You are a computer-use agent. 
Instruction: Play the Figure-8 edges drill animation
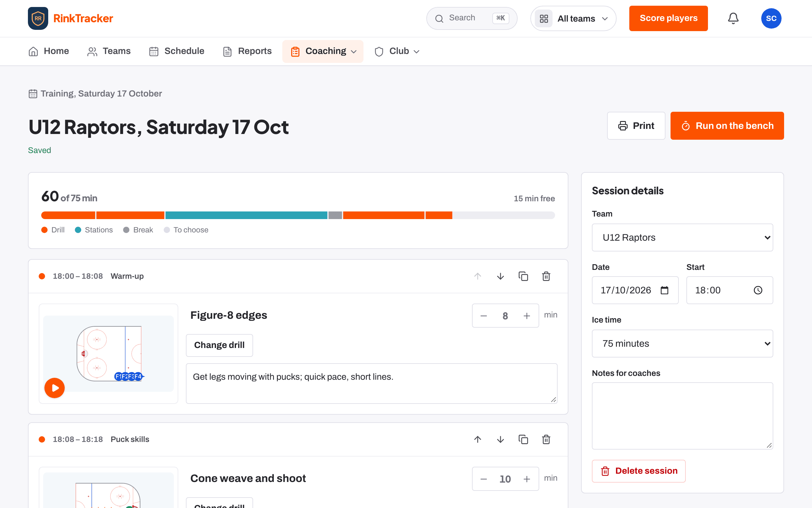click(54, 388)
